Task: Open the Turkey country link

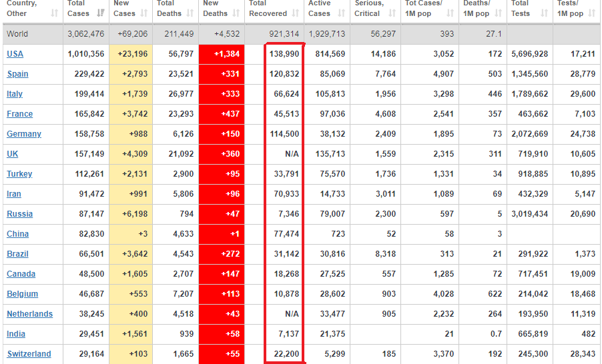Action: click(x=19, y=174)
